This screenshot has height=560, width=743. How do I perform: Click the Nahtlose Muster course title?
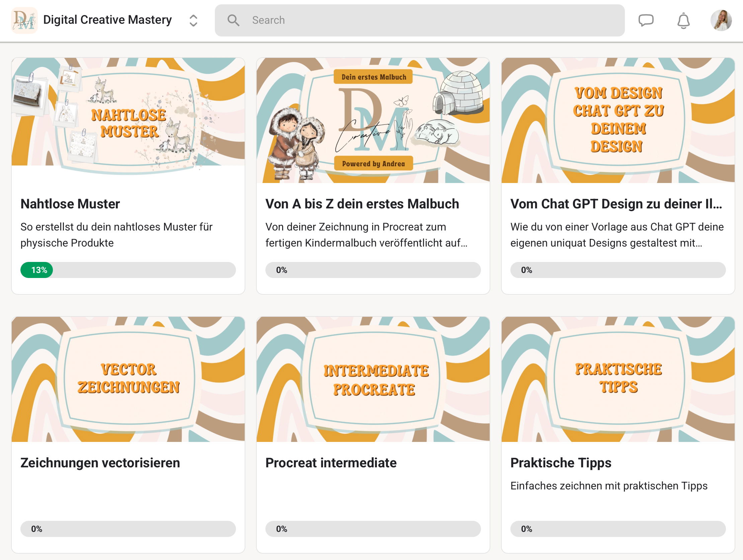click(70, 204)
